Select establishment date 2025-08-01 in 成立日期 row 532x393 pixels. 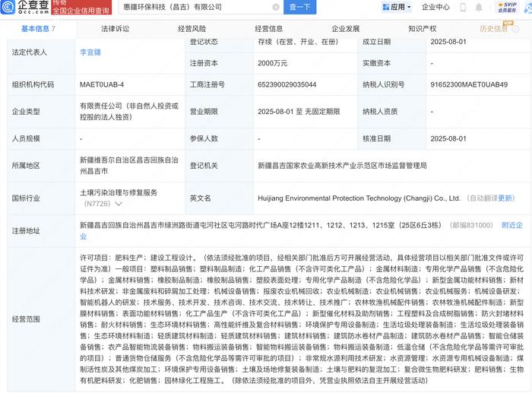coord(448,42)
